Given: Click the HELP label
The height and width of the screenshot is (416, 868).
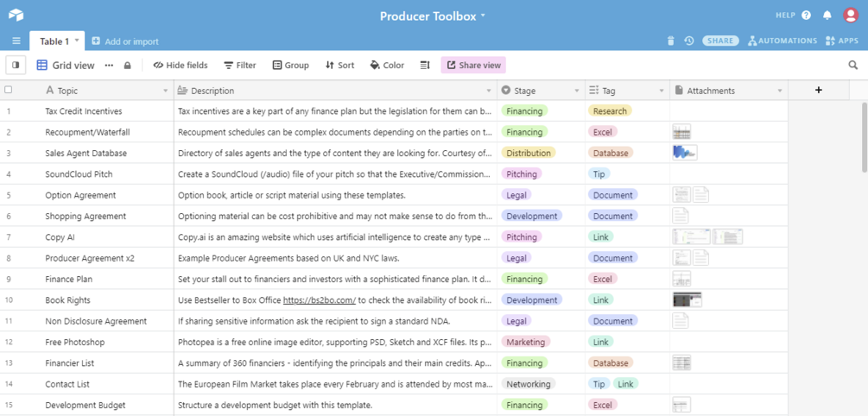Looking at the screenshot, I should point(785,16).
